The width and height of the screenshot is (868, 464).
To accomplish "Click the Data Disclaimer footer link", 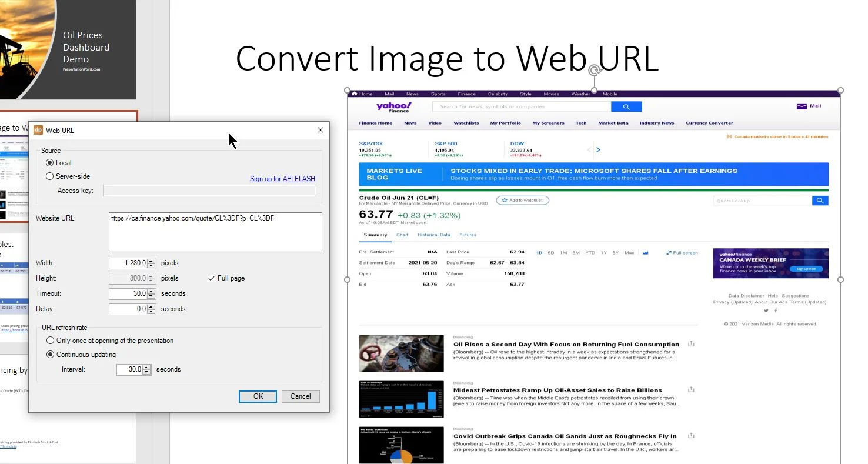I will pyautogui.click(x=746, y=296).
